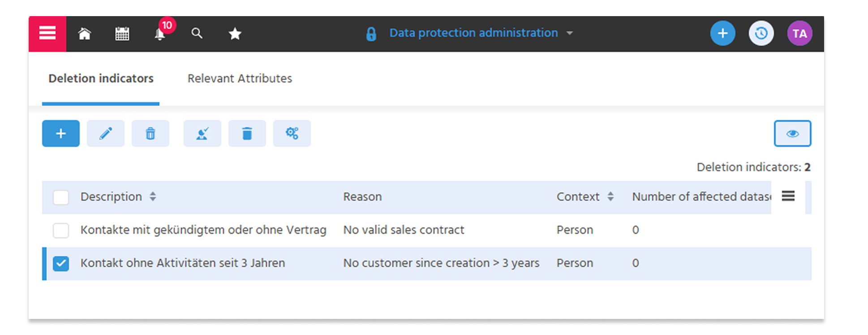Click the blue plus button in header

(x=722, y=33)
